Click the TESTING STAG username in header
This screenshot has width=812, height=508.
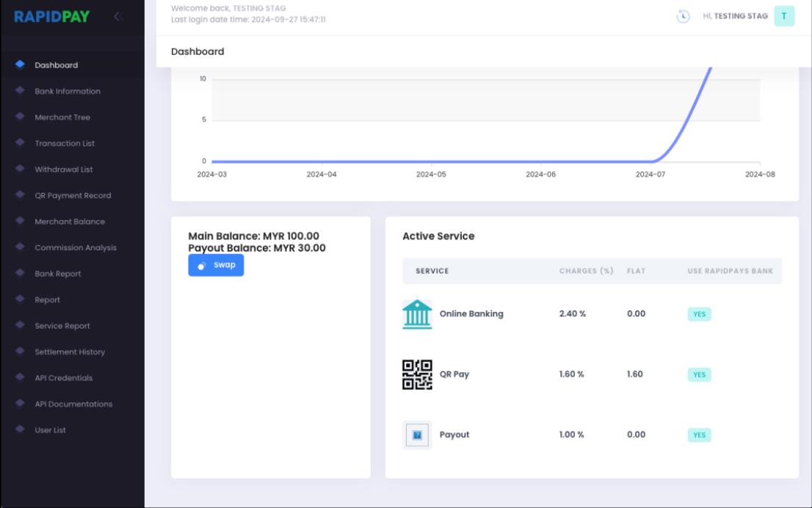(x=740, y=16)
